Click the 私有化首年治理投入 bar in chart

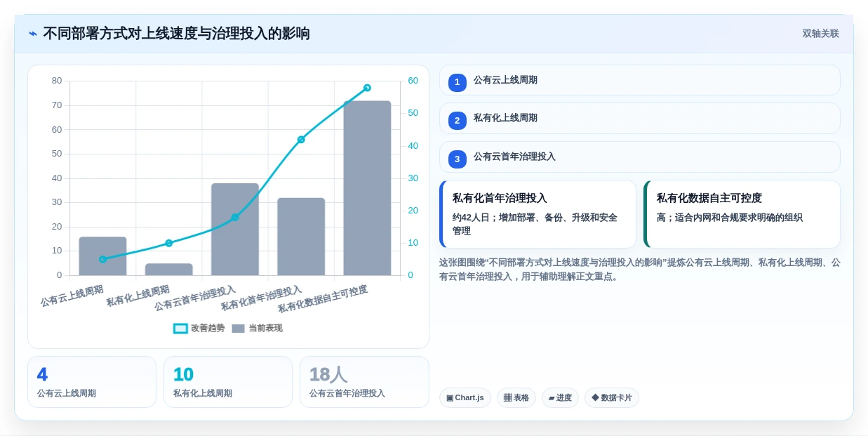tap(301, 237)
